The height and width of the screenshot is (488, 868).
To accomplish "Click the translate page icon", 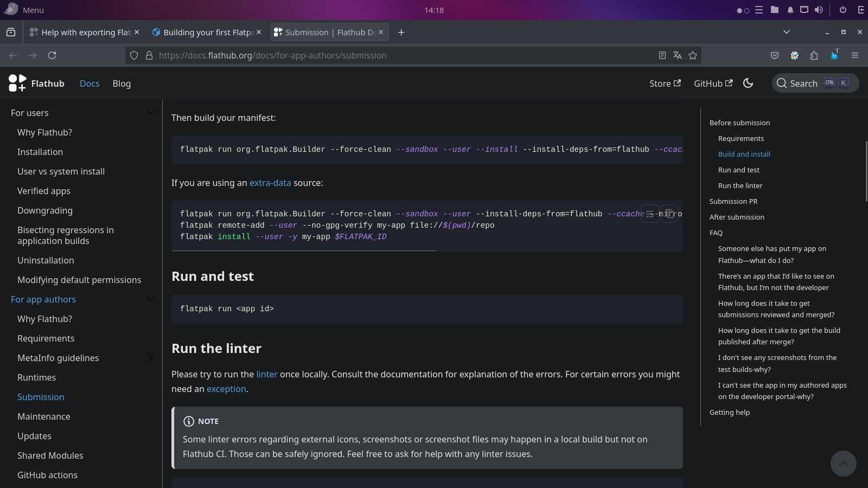I will coord(678,55).
